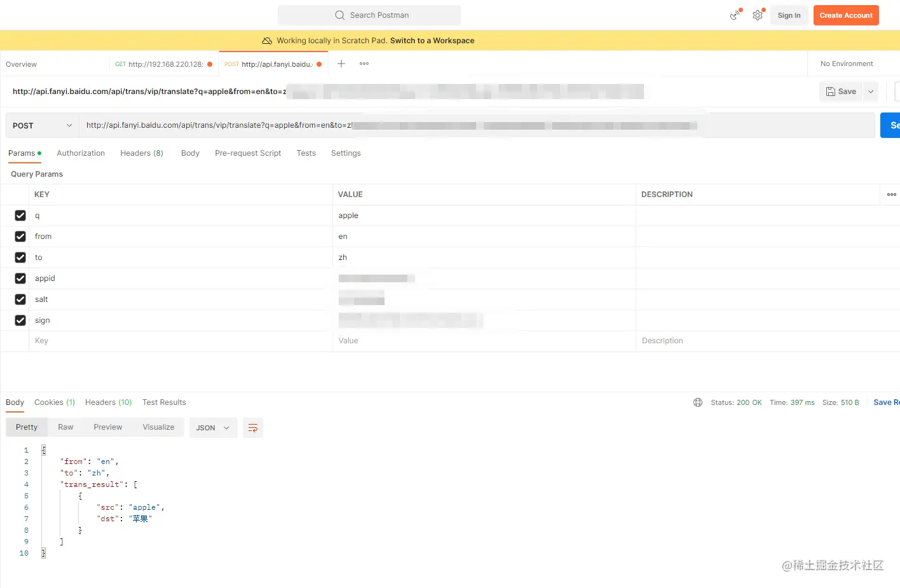The image size is (900, 588).
Task: Click the Status 200 OK text
Action: (736, 402)
